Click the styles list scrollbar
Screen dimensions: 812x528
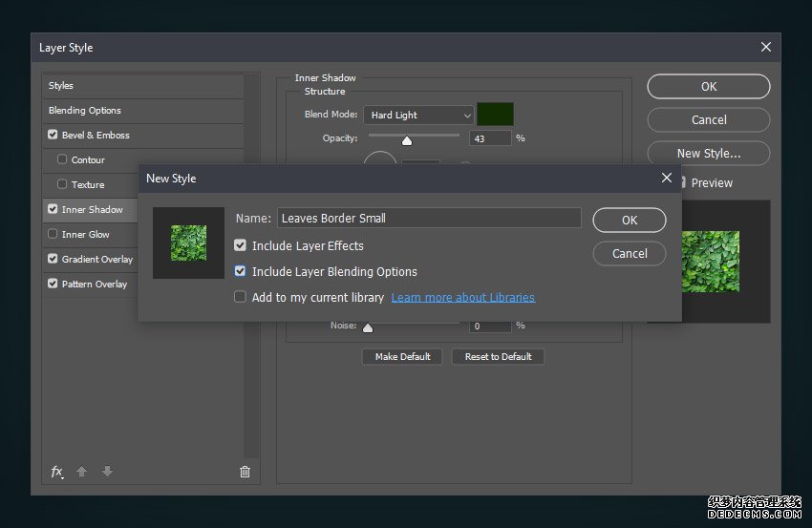pyautogui.click(x=251, y=265)
